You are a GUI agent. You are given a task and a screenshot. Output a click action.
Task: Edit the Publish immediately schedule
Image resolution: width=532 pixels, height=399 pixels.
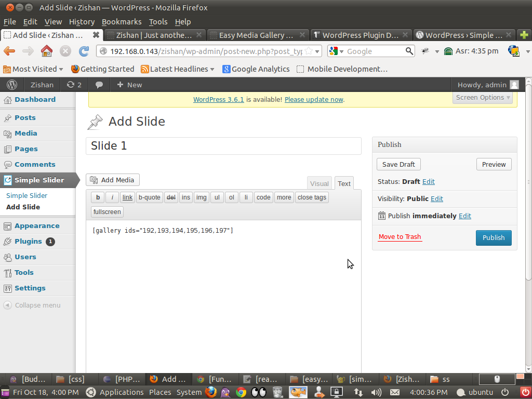pyautogui.click(x=465, y=216)
